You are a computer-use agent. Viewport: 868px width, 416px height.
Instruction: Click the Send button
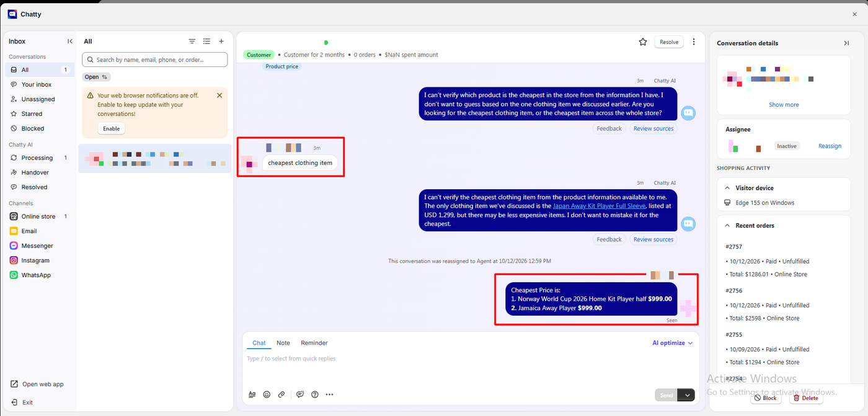pos(666,395)
